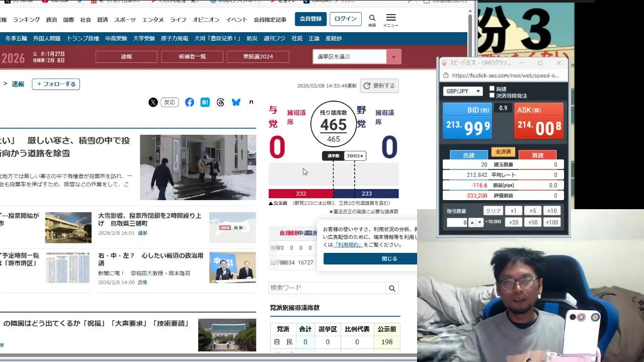Decrease 取引数量 with the down arrow
The width and height of the screenshot is (644, 362).
480,222
